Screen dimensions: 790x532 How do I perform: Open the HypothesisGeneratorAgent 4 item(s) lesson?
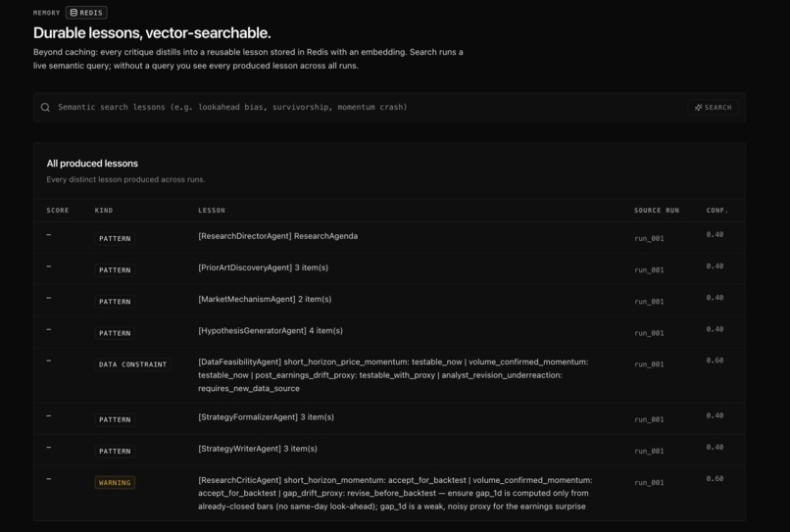tap(271, 331)
